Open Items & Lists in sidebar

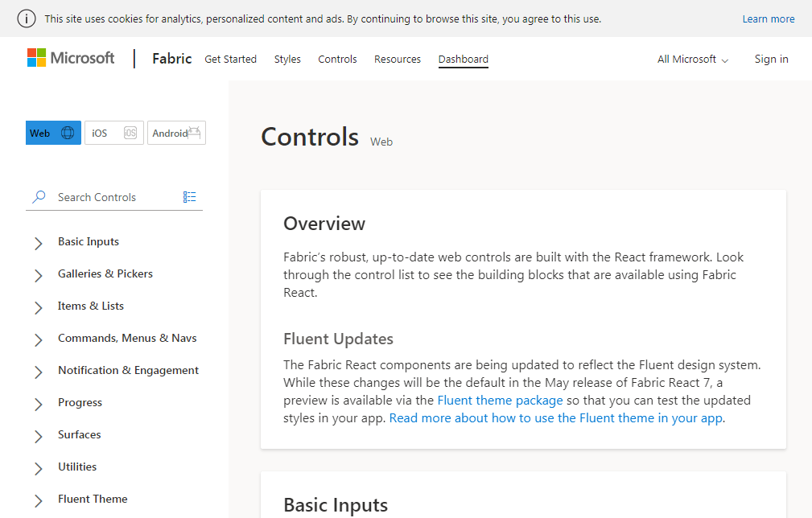91,306
